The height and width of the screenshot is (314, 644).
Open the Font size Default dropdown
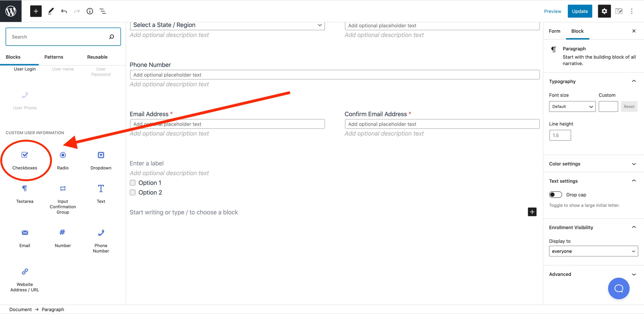click(x=572, y=106)
